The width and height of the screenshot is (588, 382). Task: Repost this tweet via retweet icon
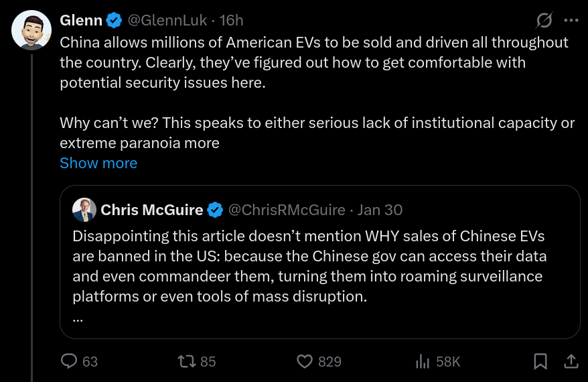pyautogui.click(x=187, y=361)
